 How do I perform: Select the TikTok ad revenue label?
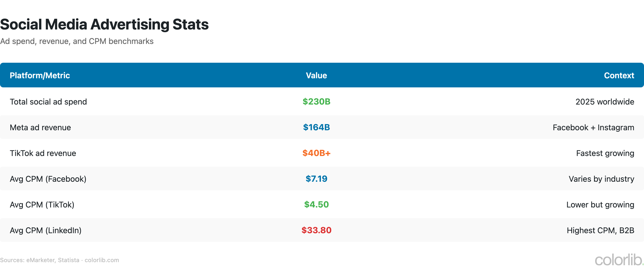tap(43, 153)
